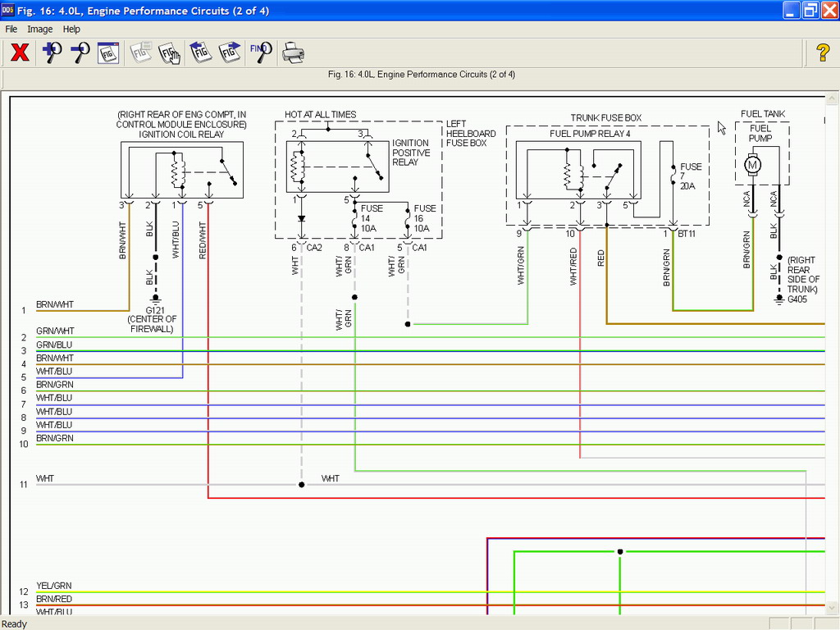This screenshot has width=840, height=630.
Task: Print the wiring diagram
Action: [x=293, y=52]
